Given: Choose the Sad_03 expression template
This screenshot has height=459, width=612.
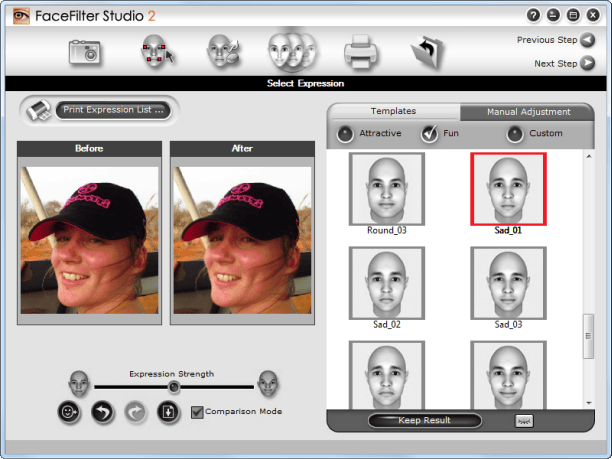Looking at the screenshot, I should tap(508, 283).
